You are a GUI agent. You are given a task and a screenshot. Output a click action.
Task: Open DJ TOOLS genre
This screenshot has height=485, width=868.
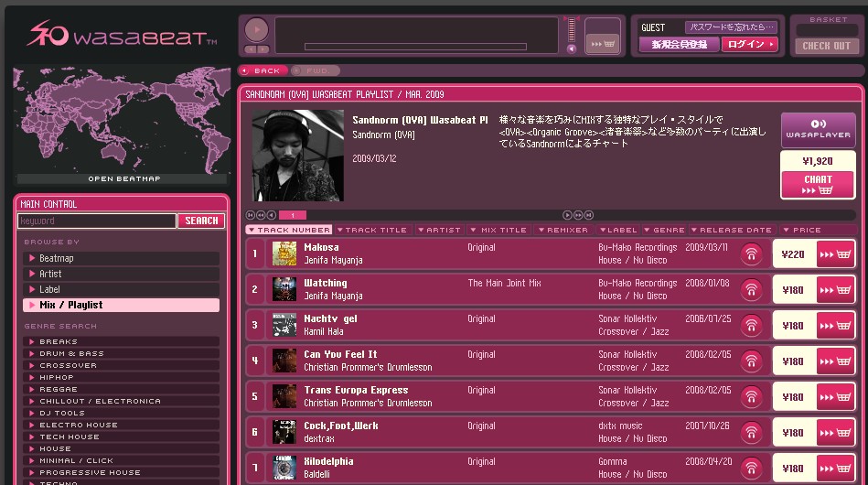tap(122, 413)
